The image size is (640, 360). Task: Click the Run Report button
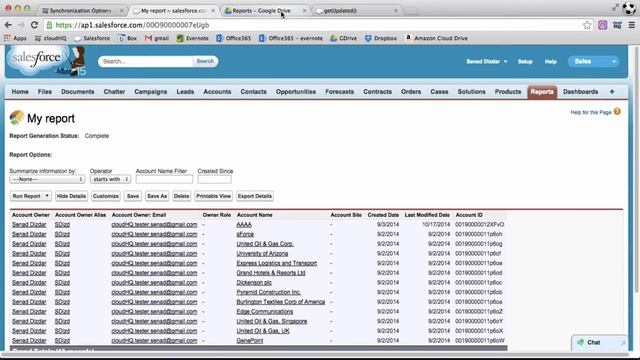[x=27, y=196]
